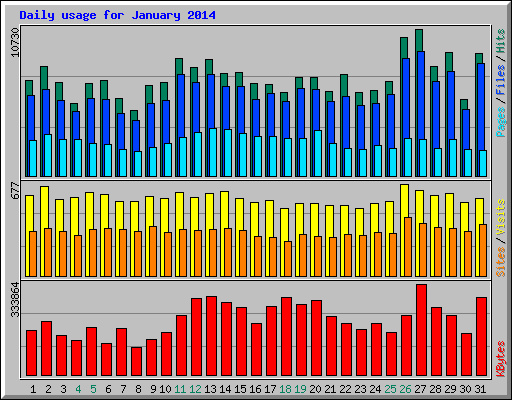Viewport: 512px width, 400px height.
Task: Select day 24 on the x-axis
Action: click(375, 389)
